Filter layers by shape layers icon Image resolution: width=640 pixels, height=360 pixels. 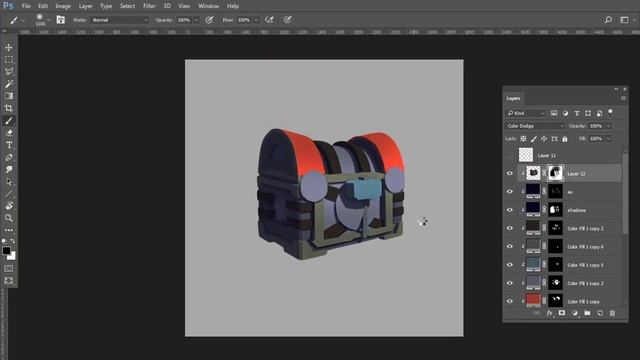click(x=588, y=113)
